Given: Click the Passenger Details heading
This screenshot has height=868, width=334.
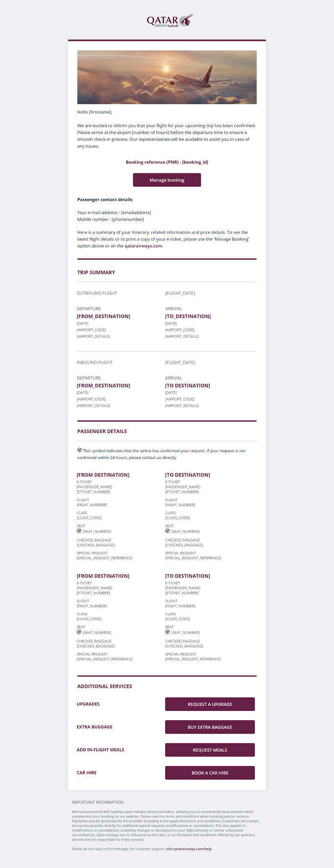Looking at the screenshot, I should [x=102, y=432].
